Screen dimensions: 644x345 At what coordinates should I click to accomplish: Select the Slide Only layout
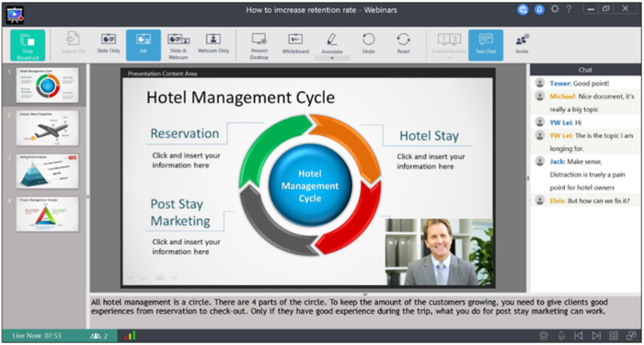[x=109, y=44]
